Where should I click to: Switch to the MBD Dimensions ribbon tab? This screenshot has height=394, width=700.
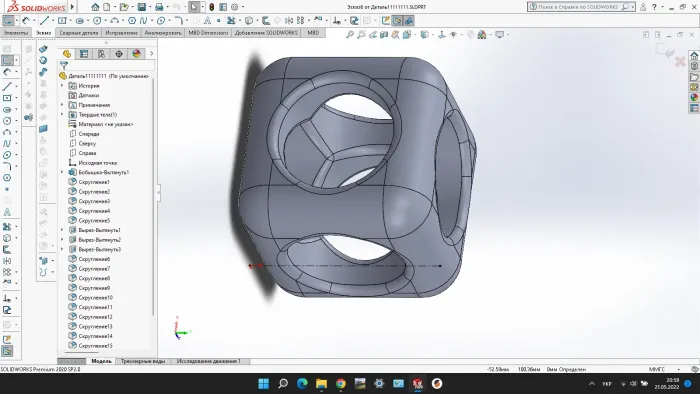pyautogui.click(x=208, y=33)
